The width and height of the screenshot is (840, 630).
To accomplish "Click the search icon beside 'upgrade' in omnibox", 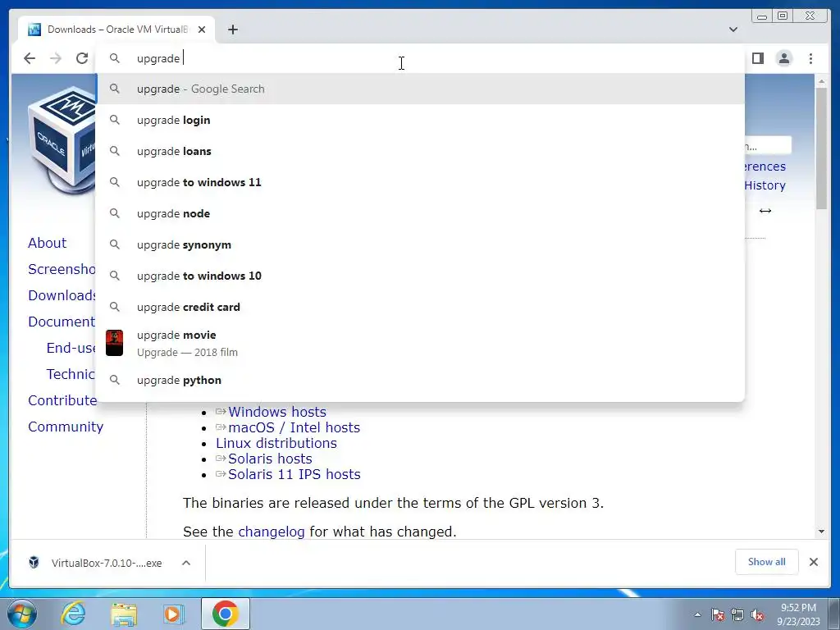I will (115, 58).
